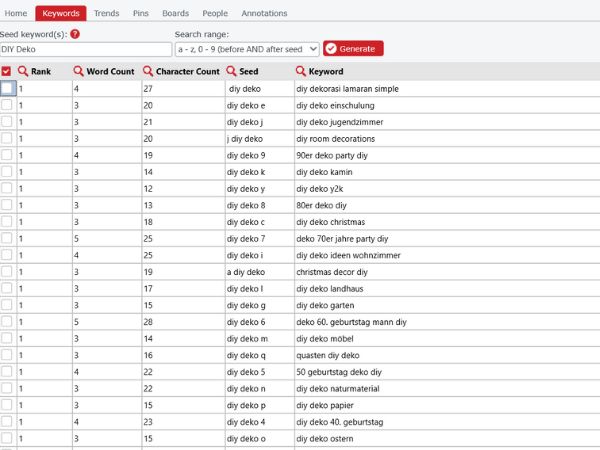600x450 pixels.
Task: Click the search icon beside Seed column
Action: 232,72
